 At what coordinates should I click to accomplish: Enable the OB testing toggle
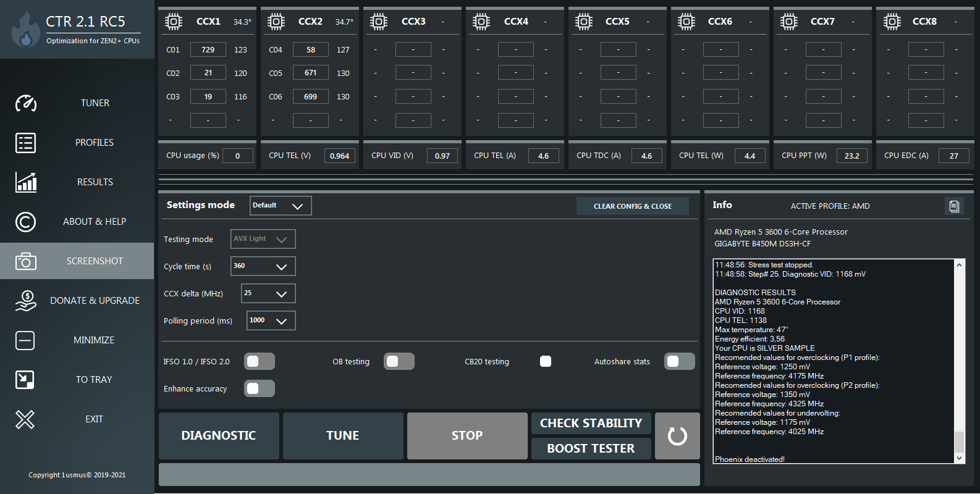click(x=399, y=362)
